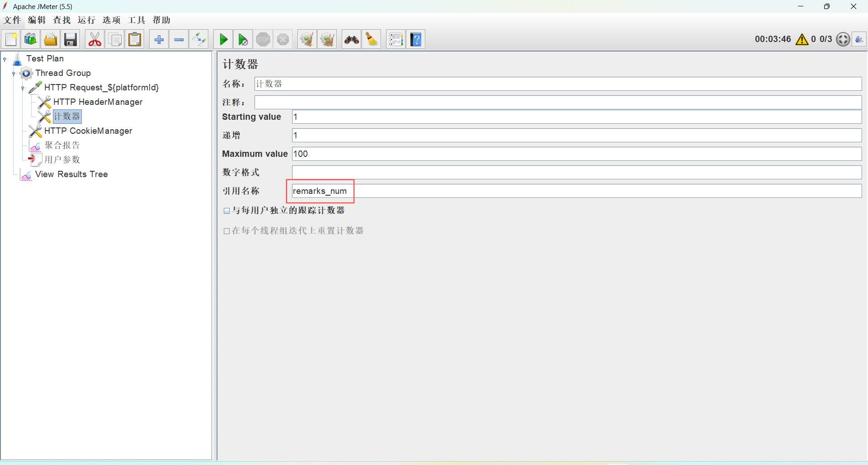
Task: Click the remote engines status icon
Action: click(859, 39)
